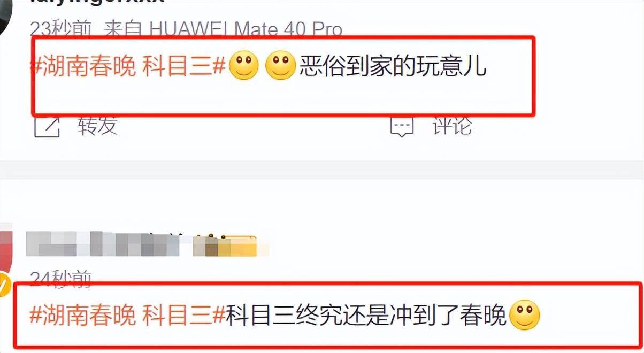This screenshot has height=353, width=644.
Task: Open the #湖南春晚 科目三# hashtag in the second post
Action: click(x=128, y=316)
